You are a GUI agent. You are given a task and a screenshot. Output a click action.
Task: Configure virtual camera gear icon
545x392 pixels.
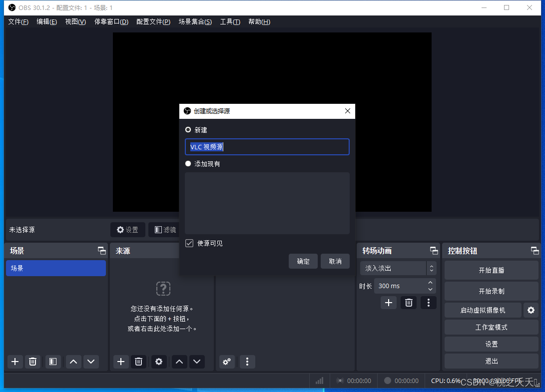[531, 310]
